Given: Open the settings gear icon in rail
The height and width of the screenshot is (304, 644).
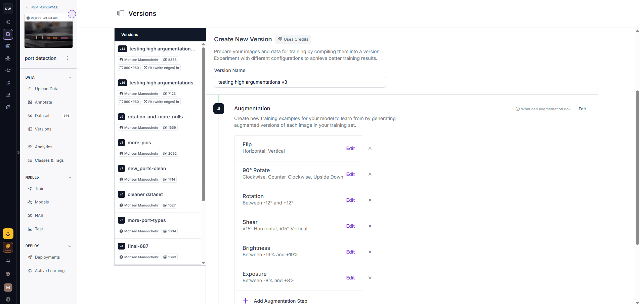Looking at the screenshot, I should coord(8,274).
